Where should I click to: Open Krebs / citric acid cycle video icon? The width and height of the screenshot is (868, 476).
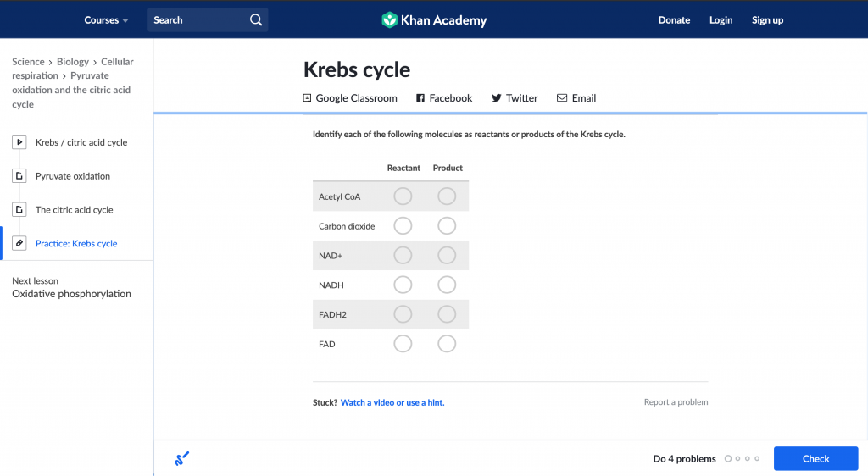(19, 142)
